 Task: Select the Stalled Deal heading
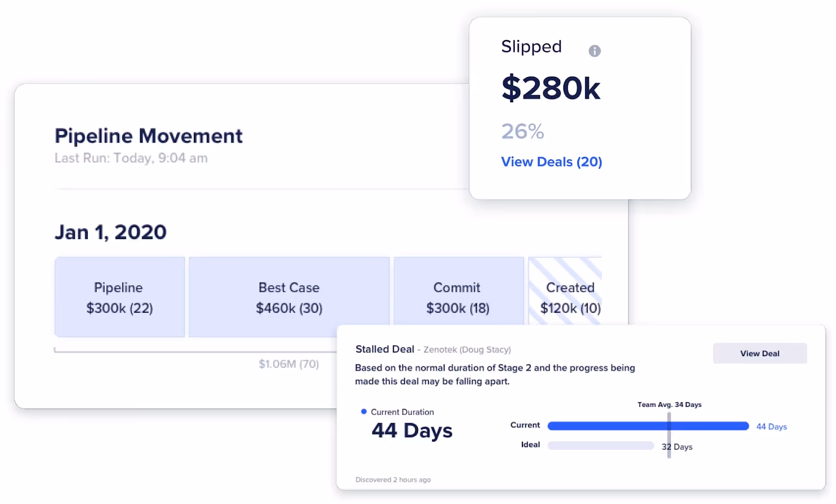(385, 349)
